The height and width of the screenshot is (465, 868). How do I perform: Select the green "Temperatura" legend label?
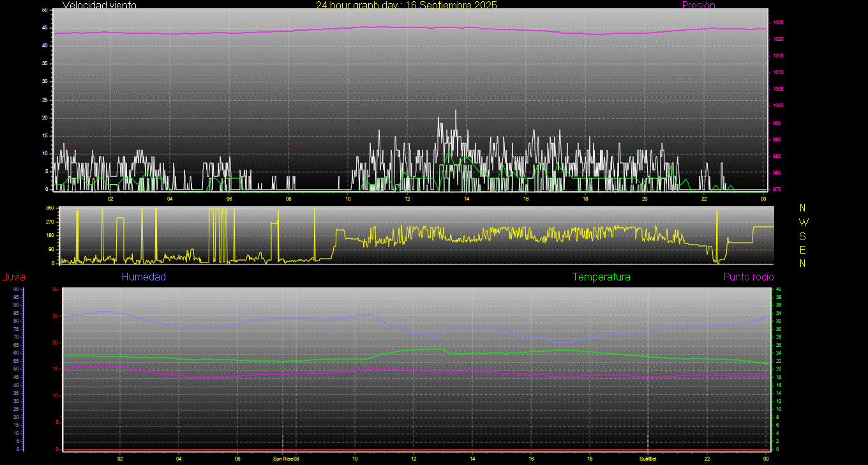(601, 277)
